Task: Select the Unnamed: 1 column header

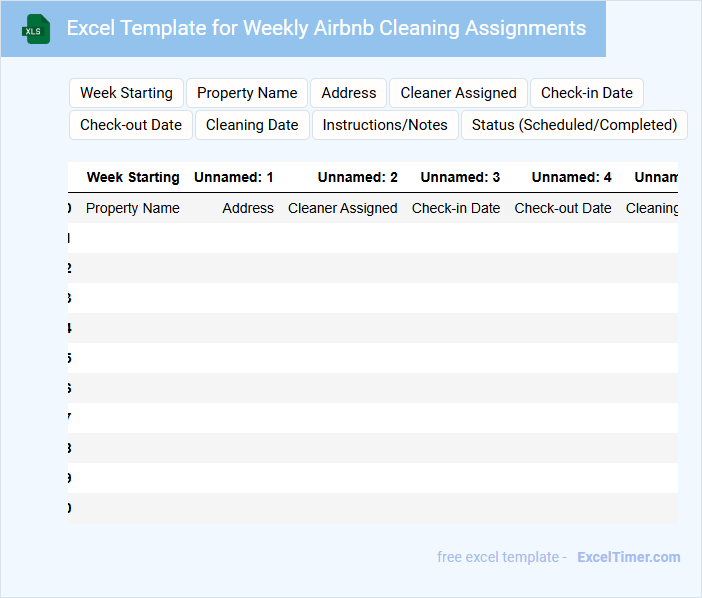Action: click(x=234, y=177)
